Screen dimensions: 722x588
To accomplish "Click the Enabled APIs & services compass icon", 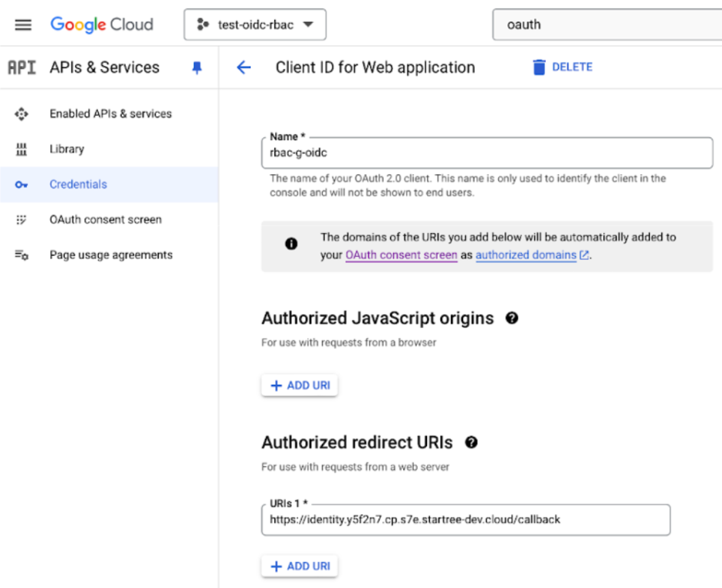I will point(22,113).
